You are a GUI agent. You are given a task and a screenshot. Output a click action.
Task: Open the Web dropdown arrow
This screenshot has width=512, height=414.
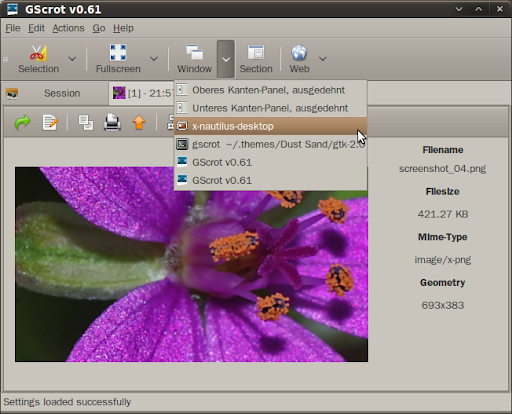pos(322,59)
